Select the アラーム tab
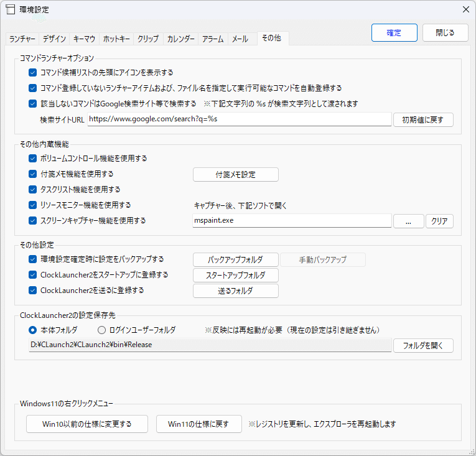476x456 pixels. point(213,39)
